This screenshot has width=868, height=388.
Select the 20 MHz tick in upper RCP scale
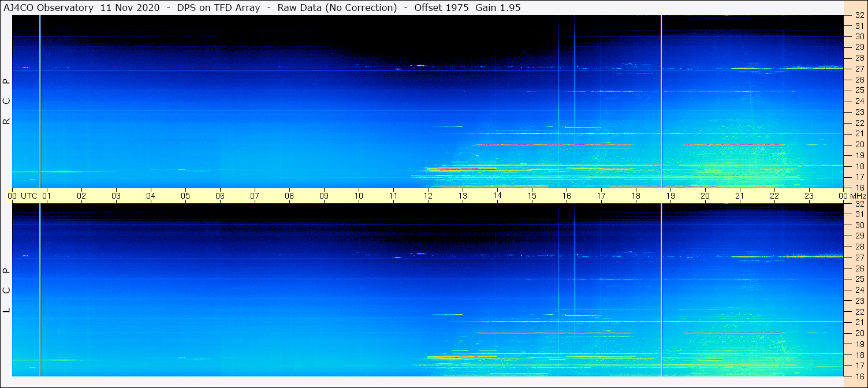(859, 144)
